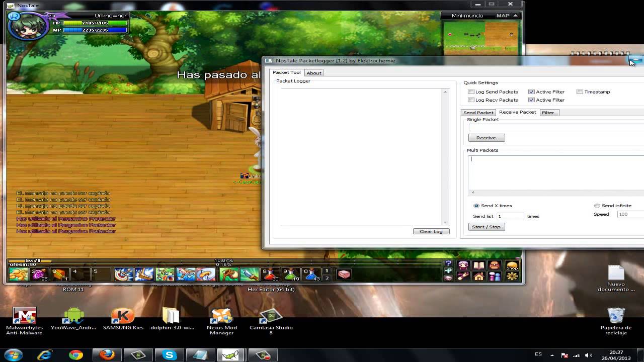Open the book icon in NosTale menu
Screen dimensions: 644x362
478,265
